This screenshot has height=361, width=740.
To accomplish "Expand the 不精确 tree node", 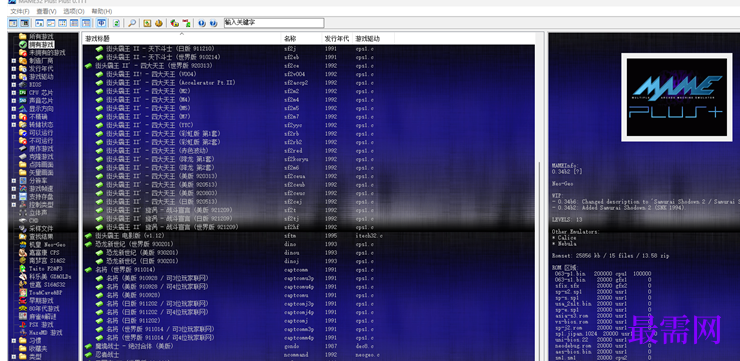I will (x=14, y=117).
